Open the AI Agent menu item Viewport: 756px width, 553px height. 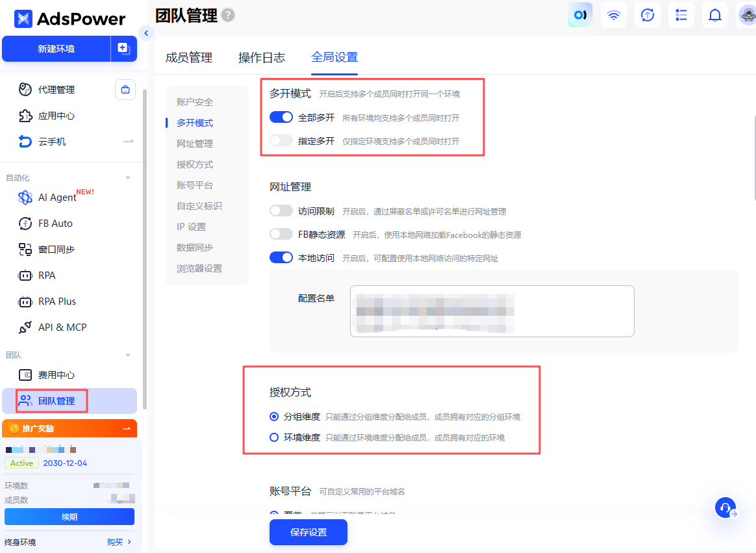point(69,198)
